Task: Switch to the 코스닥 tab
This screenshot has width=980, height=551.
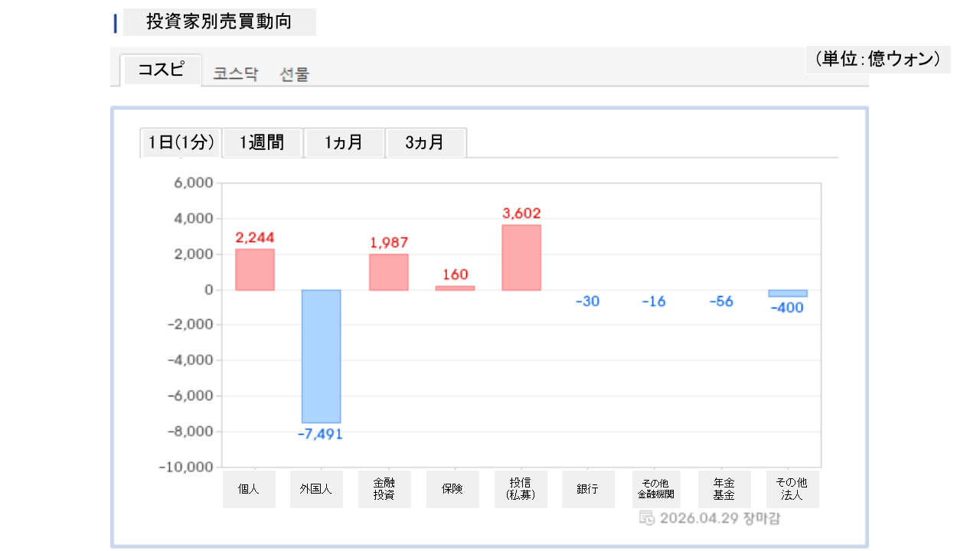Action: pyautogui.click(x=236, y=74)
